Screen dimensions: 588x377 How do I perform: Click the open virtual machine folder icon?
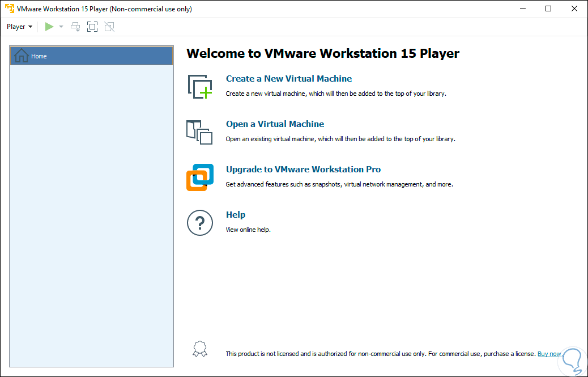[199, 132]
